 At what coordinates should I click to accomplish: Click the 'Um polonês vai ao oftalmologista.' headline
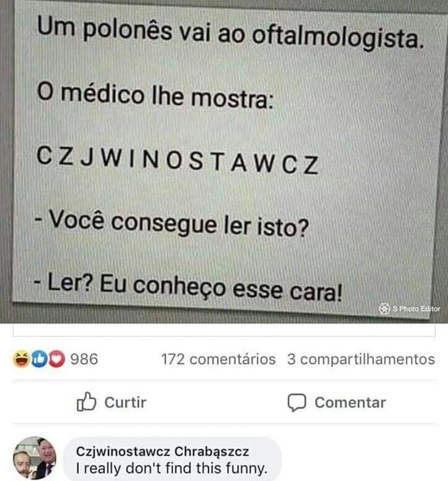pyautogui.click(x=230, y=32)
